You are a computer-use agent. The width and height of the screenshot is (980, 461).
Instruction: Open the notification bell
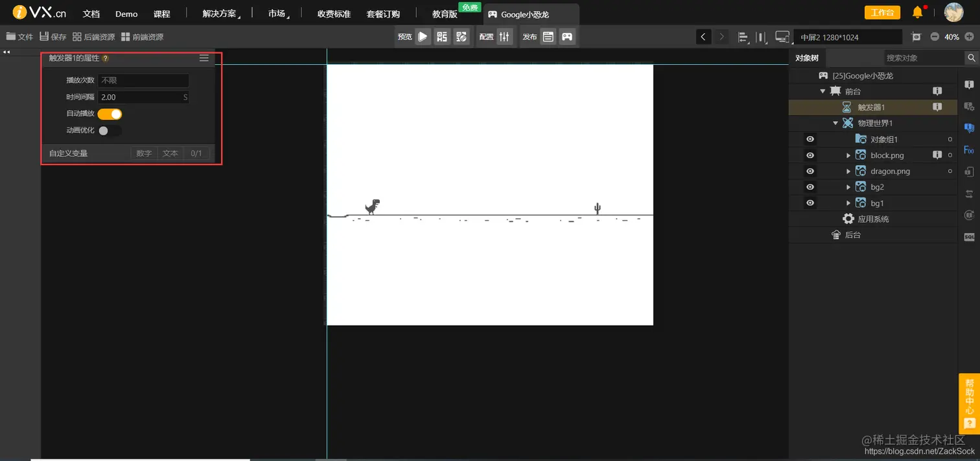917,12
